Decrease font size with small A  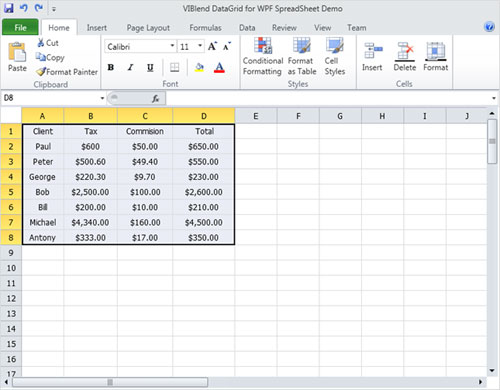point(227,46)
